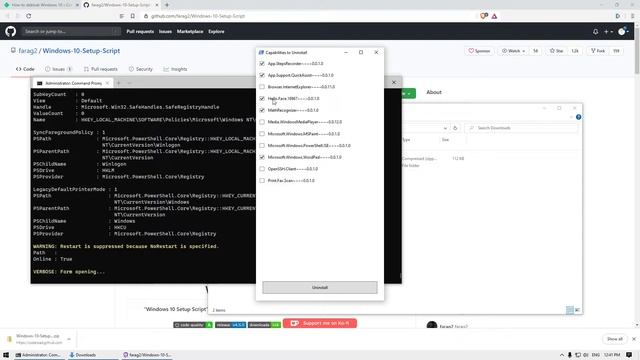Click the Fork button on the repository
This screenshot has width=640, height=360.
point(598,51)
